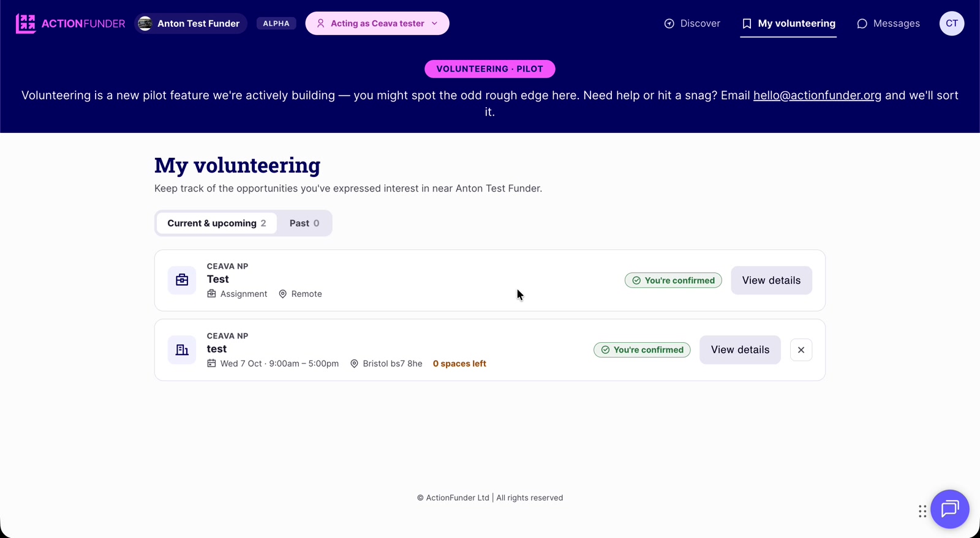This screenshot has height=538, width=980.
Task: View details for the Test assignment
Action: click(x=771, y=280)
